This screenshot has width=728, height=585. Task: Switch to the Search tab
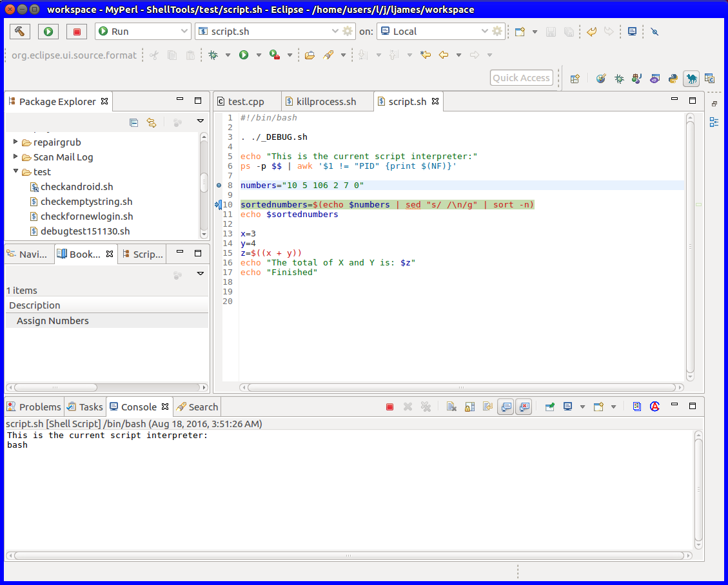197,407
